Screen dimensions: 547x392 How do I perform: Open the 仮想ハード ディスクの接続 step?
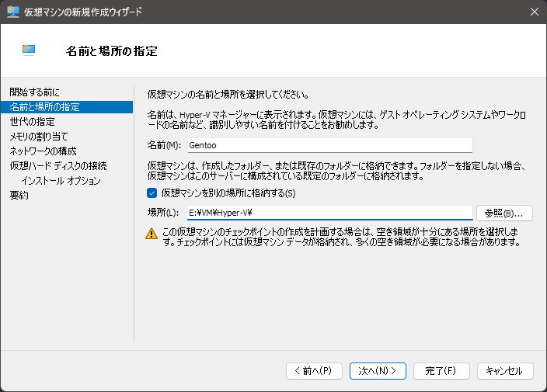[58, 165]
